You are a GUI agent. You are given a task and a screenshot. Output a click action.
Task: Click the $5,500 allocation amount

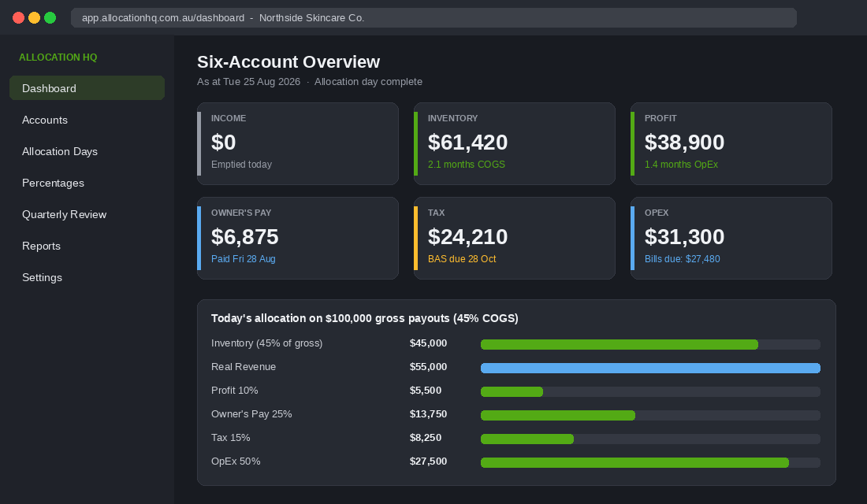[425, 391]
